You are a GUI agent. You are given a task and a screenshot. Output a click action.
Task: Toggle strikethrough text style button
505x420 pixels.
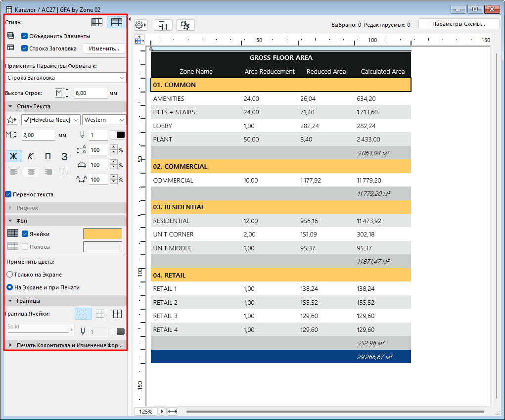click(64, 156)
